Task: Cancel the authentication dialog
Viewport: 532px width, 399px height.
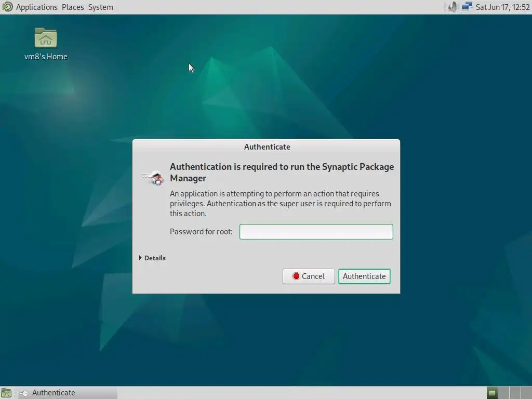Action: 309,276
